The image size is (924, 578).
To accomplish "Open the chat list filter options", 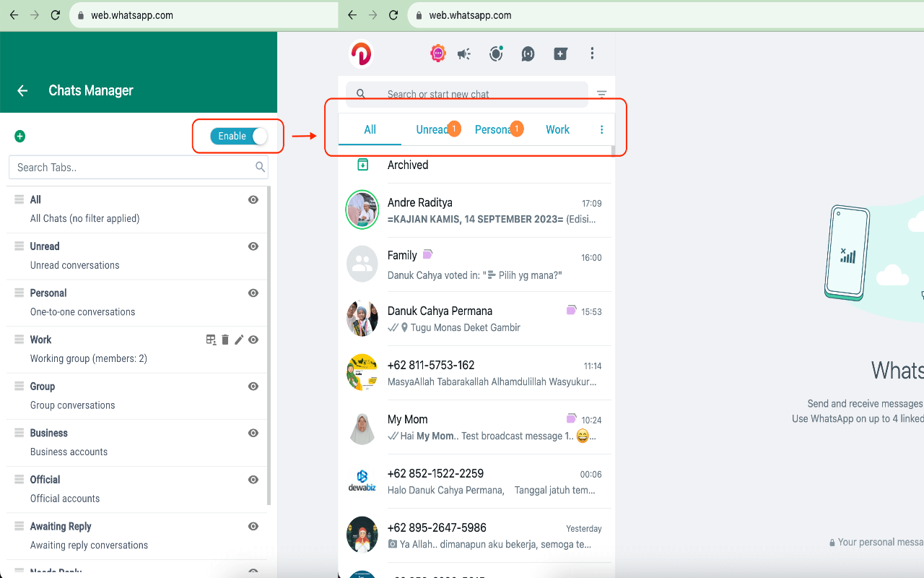I will (x=601, y=94).
